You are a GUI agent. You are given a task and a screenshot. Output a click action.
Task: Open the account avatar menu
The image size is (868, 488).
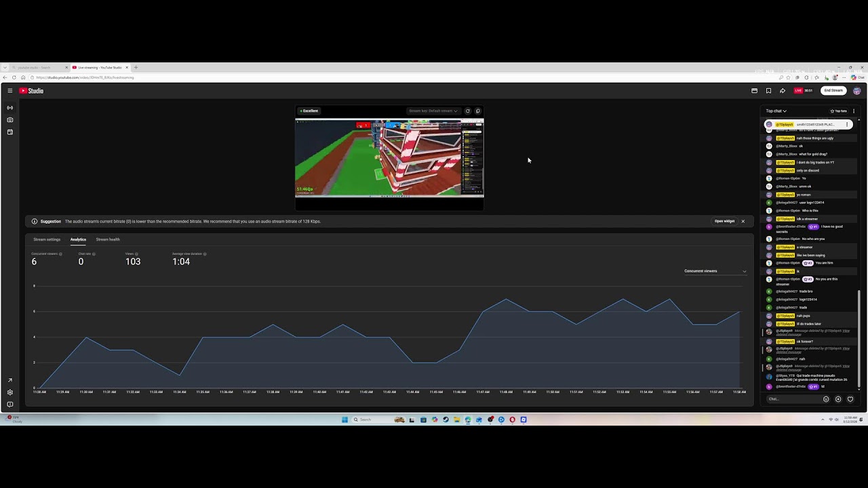click(x=857, y=91)
